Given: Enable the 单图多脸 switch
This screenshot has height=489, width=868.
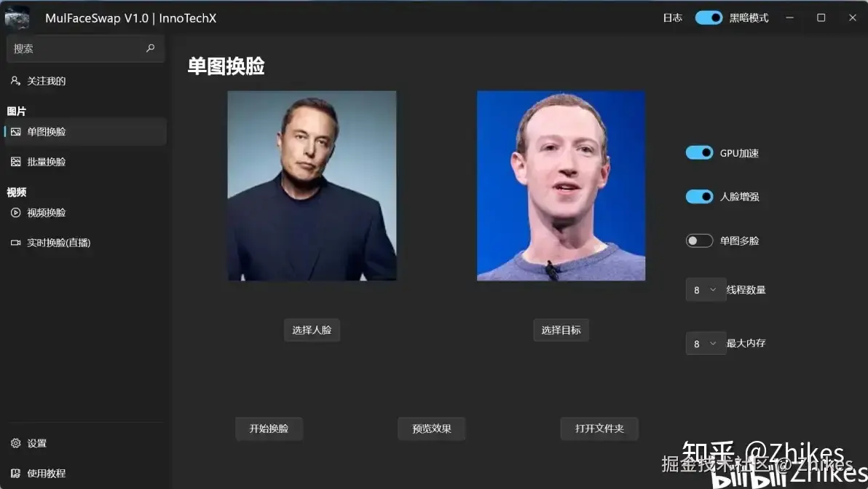Looking at the screenshot, I should (x=699, y=240).
